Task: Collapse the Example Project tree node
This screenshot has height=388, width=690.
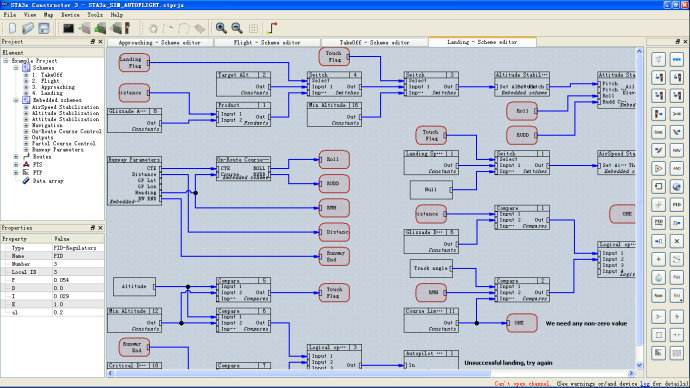Action: pyautogui.click(x=6, y=61)
